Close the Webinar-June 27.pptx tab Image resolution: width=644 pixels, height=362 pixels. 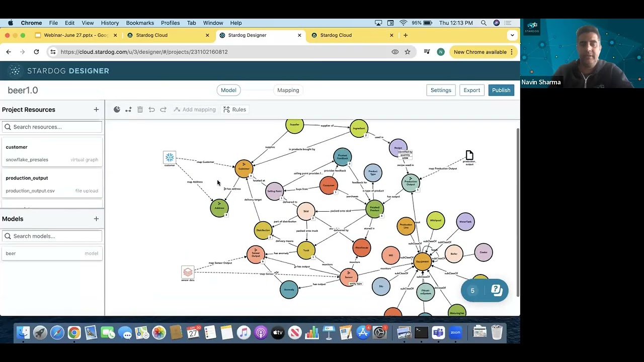coord(115,35)
